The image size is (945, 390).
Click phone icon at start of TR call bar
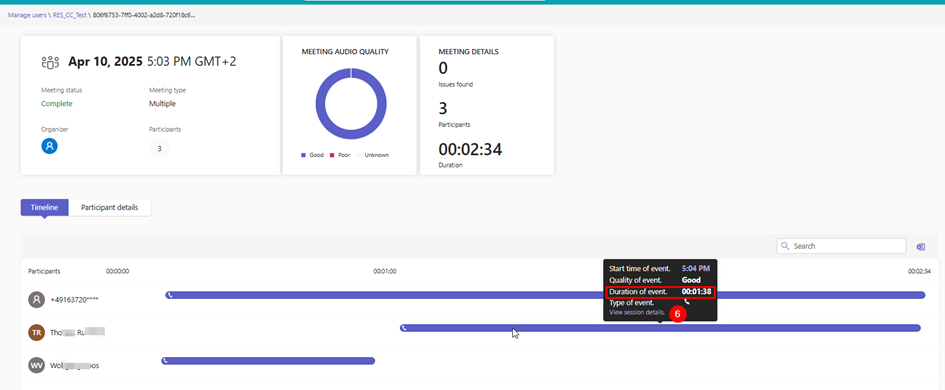click(x=404, y=328)
